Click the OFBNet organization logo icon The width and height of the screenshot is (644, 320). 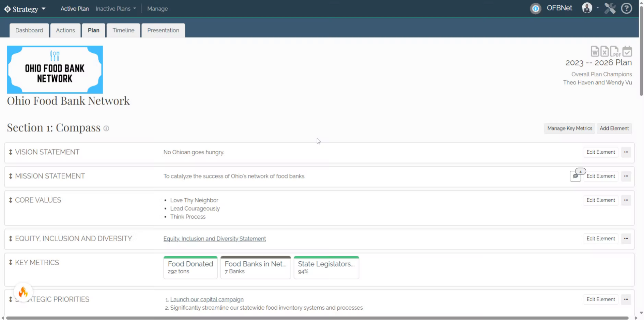click(535, 8)
